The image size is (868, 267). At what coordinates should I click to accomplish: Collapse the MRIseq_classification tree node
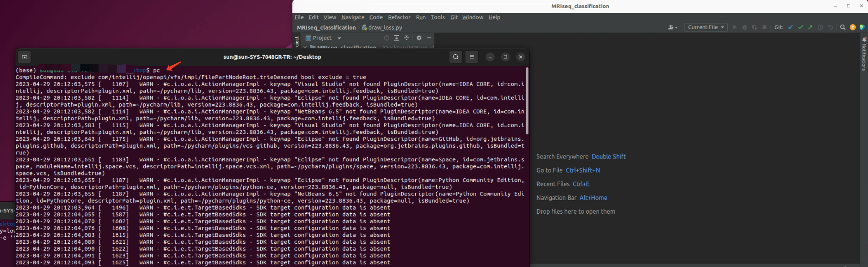coord(305,47)
